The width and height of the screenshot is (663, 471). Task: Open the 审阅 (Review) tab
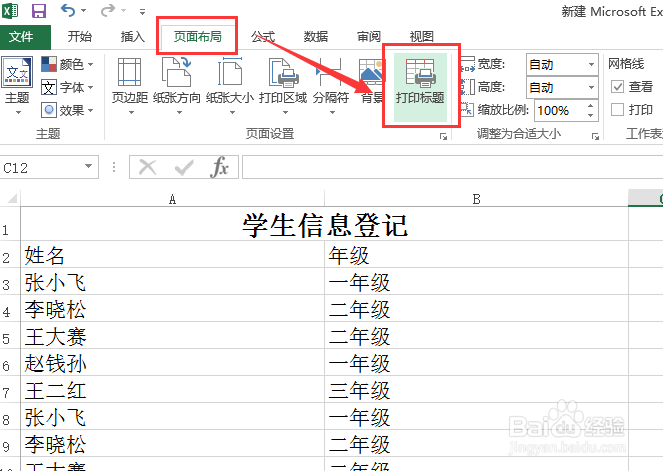369,37
